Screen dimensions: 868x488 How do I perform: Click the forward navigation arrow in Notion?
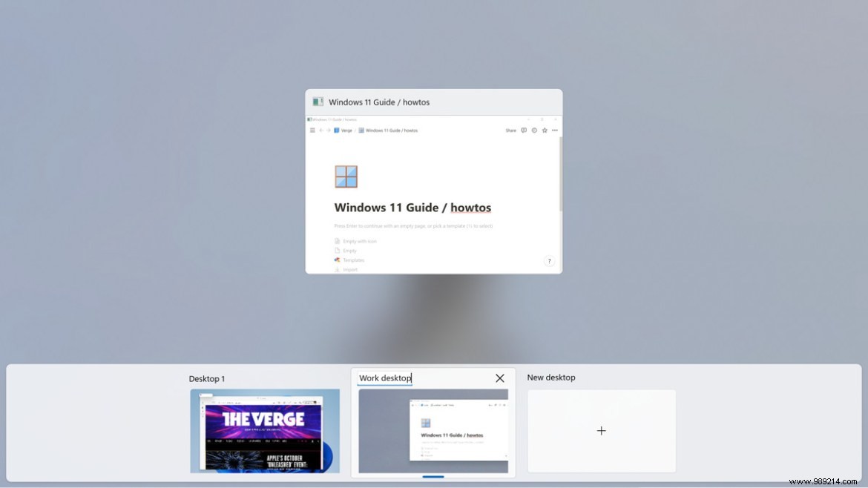[x=328, y=131]
